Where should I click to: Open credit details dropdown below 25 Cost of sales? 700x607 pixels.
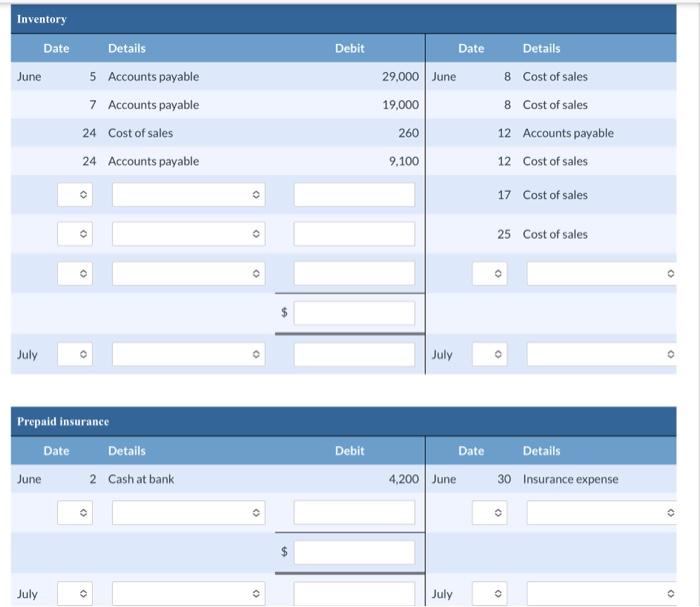pos(601,273)
